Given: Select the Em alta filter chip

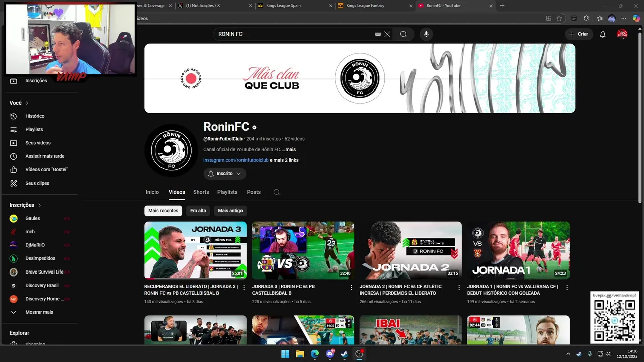Looking at the screenshot, I should 198,211.
